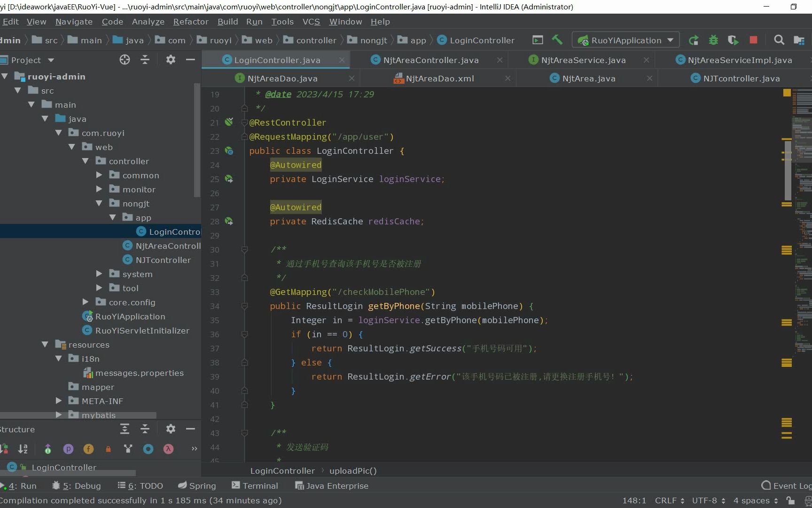Rerun RuoYiApplication with the green rerun icon
Screen dimensions: 812x508
click(694, 40)
